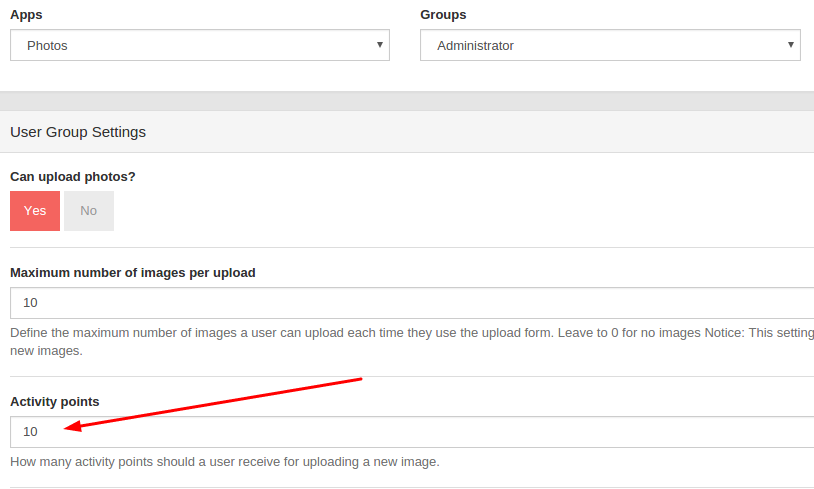
Task: Click the 'Photos' text in the Apps box
Action: [x=48, y=46]
